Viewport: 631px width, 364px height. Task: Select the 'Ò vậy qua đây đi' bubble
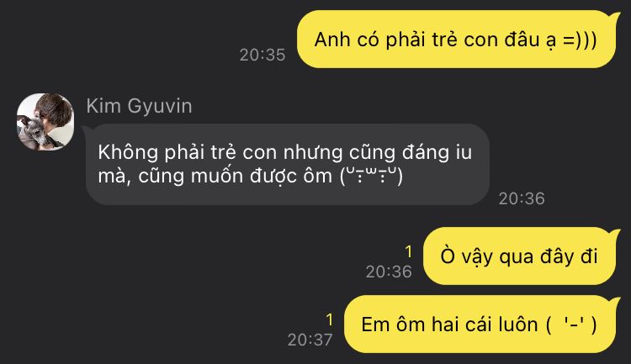coord(521,256)
